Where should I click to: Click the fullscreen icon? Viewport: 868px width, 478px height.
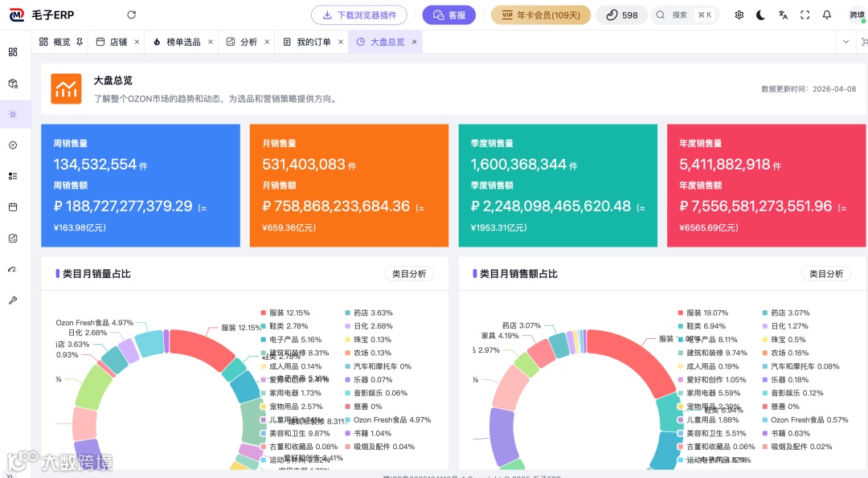click(x=805, y=15)
